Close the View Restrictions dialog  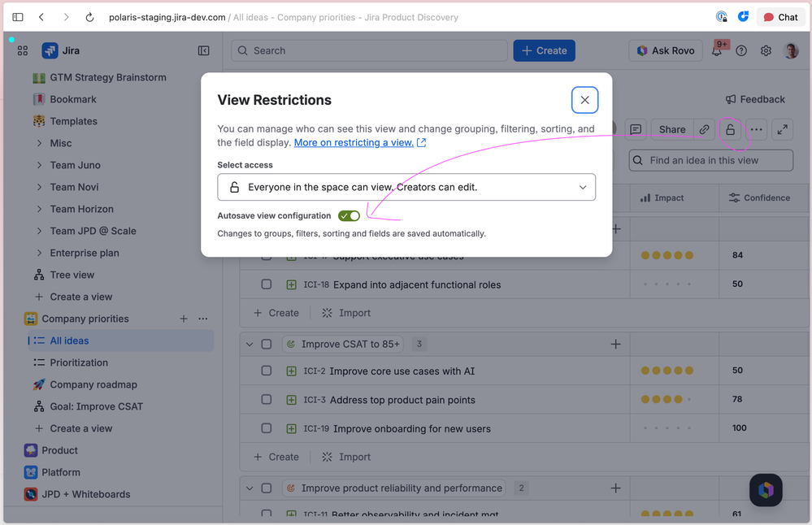[584, 100]
